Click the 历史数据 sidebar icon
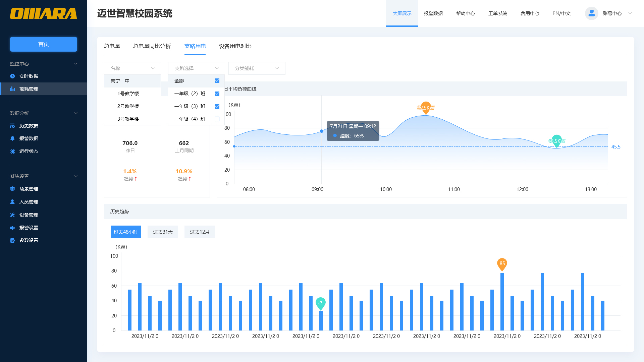Screen dimensions: 644x362 point(12,126)
